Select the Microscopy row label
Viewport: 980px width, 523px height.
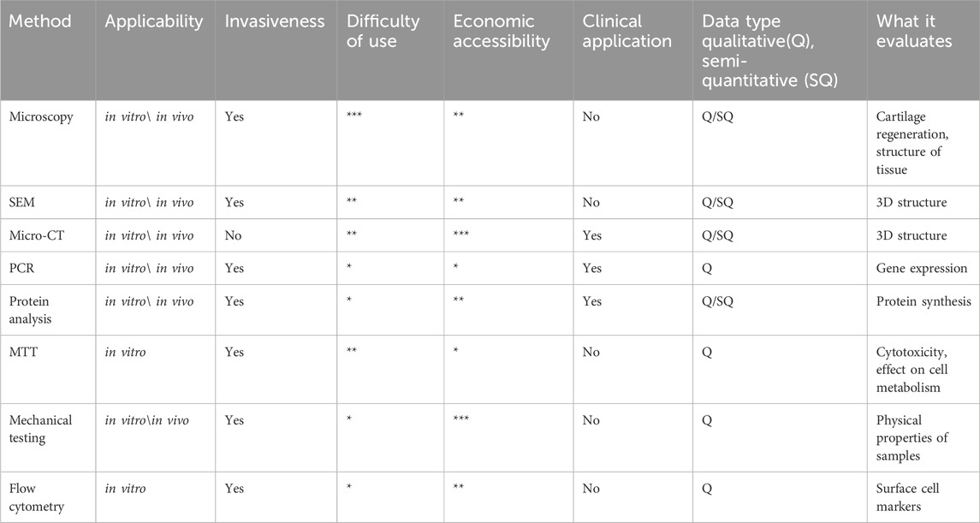click(x=41, y=117)
